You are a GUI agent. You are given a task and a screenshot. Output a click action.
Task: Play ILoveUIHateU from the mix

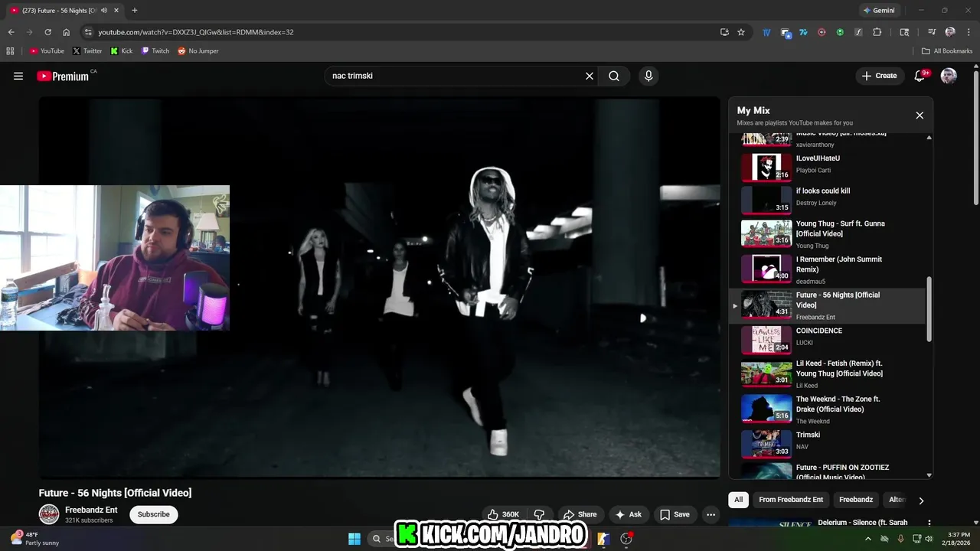pyautogui.click(x=827, y=166)
